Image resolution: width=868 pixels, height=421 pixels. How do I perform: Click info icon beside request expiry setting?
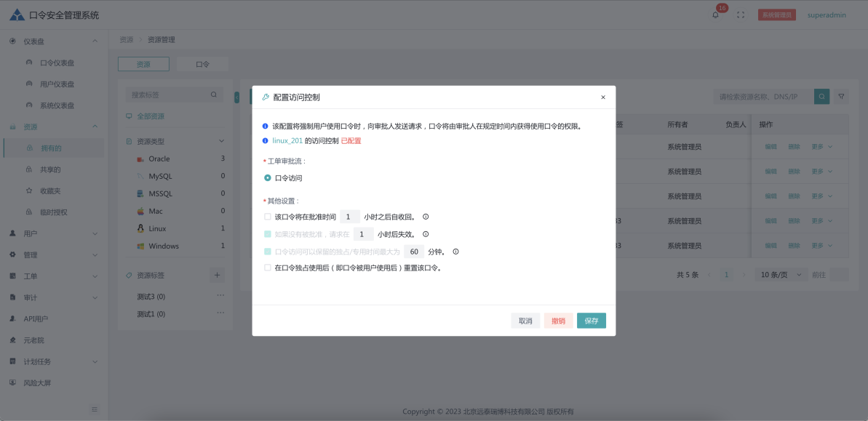pos(426,234)
